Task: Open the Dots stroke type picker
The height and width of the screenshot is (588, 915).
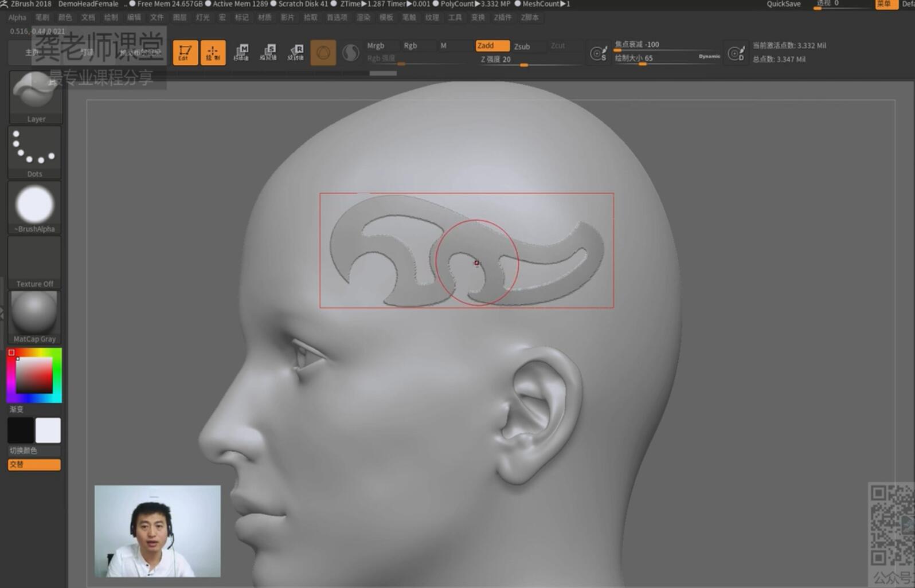Action: click(34, 151)
